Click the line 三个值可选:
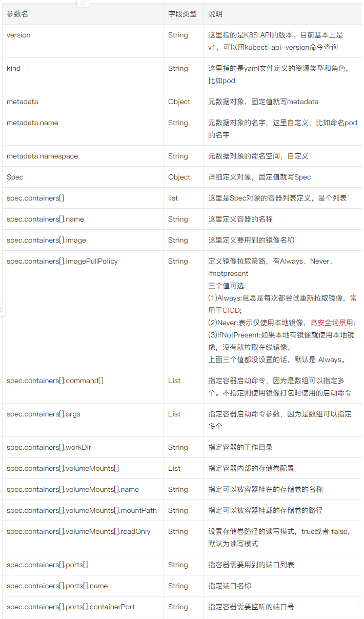This screenshot has width=364, height=619. tap(228, 286)
